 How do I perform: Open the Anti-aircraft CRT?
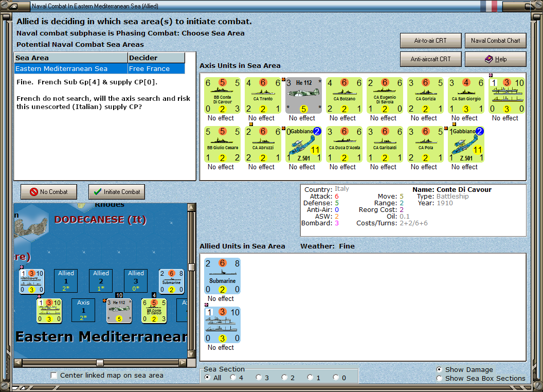tap(430, 59)
